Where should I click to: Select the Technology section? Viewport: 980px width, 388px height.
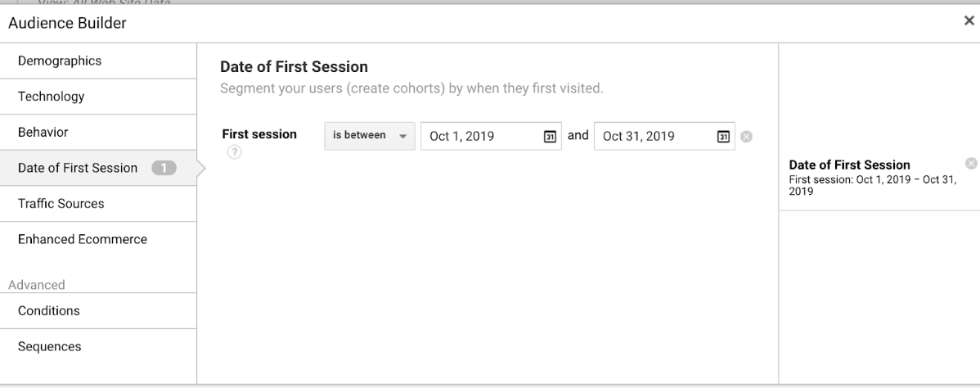98,97
